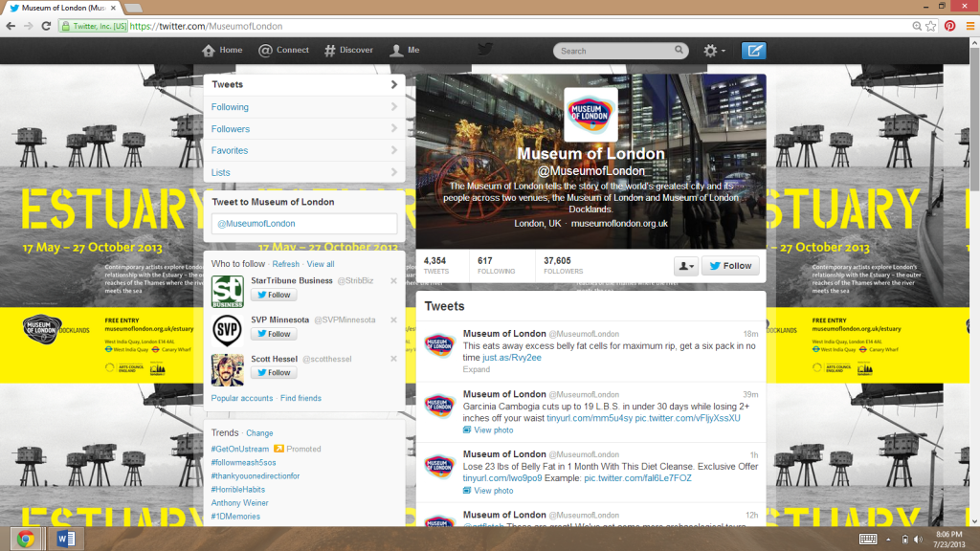980x551 pixels.
Task: Open Anthony Weiner trend
Action: point(239,503)
